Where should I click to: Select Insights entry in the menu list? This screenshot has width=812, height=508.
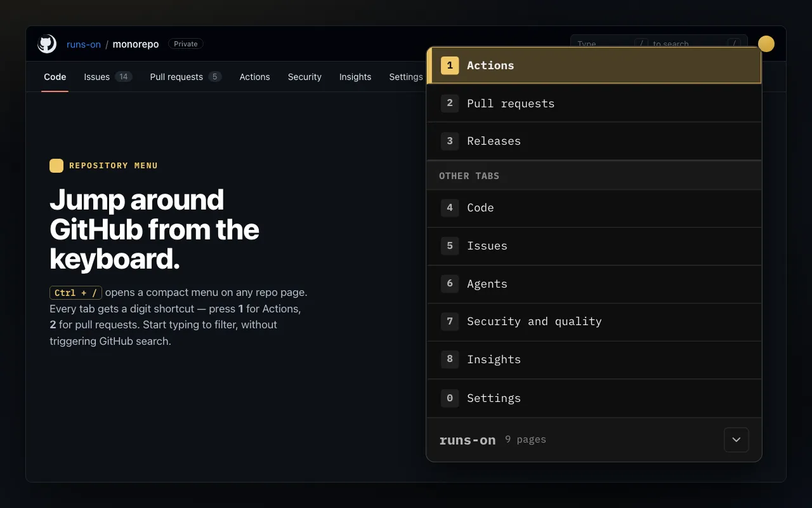pyautogui.click(x=594, y=360)
